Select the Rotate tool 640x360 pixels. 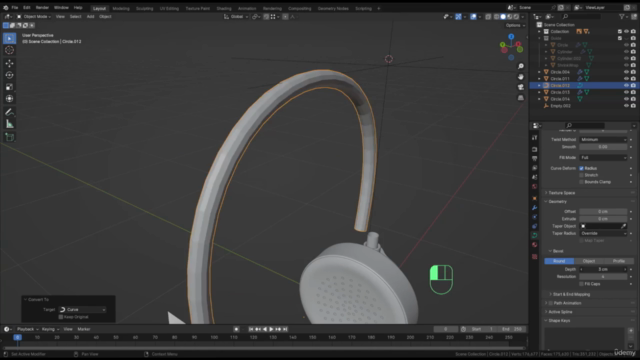point(9,75)
